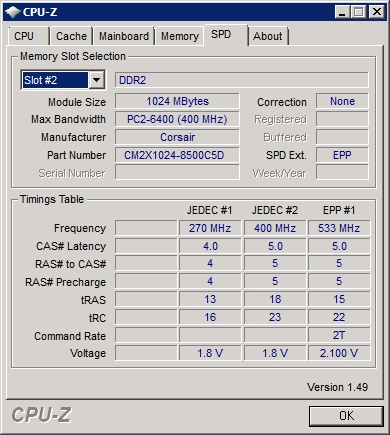The height and width of the screenshot is (435, 390).
Task: Click the Correction value None
Action: coord(342,101)
